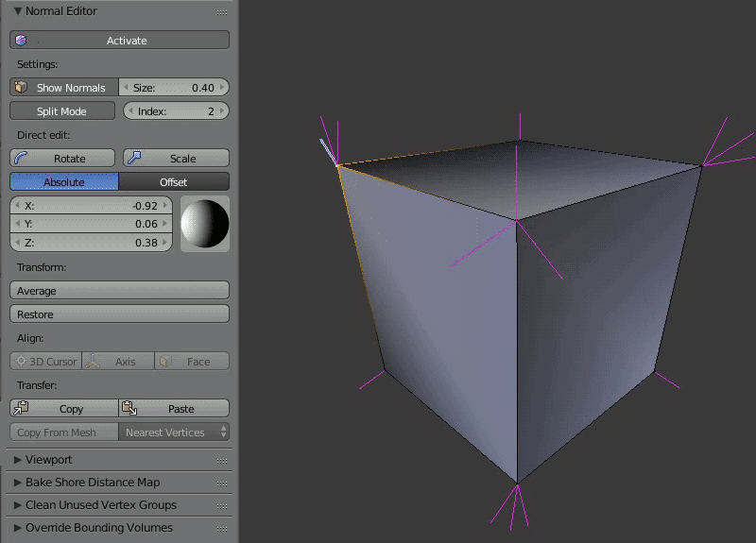
Task: Click the Rotate arc icon
Action: [21, 158]
